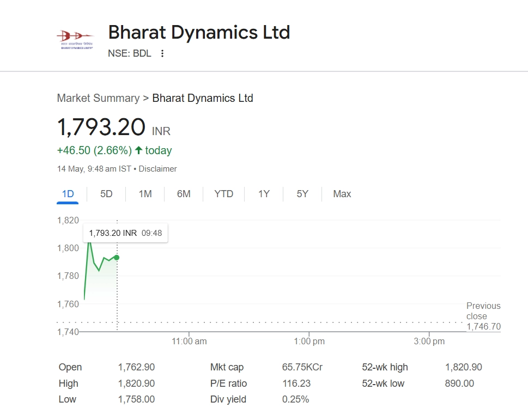The width and height of the screenshot is (528, 420).
Task: Select the 1D chart range tab
Action: pyautogui.click(x=68, y=194)
